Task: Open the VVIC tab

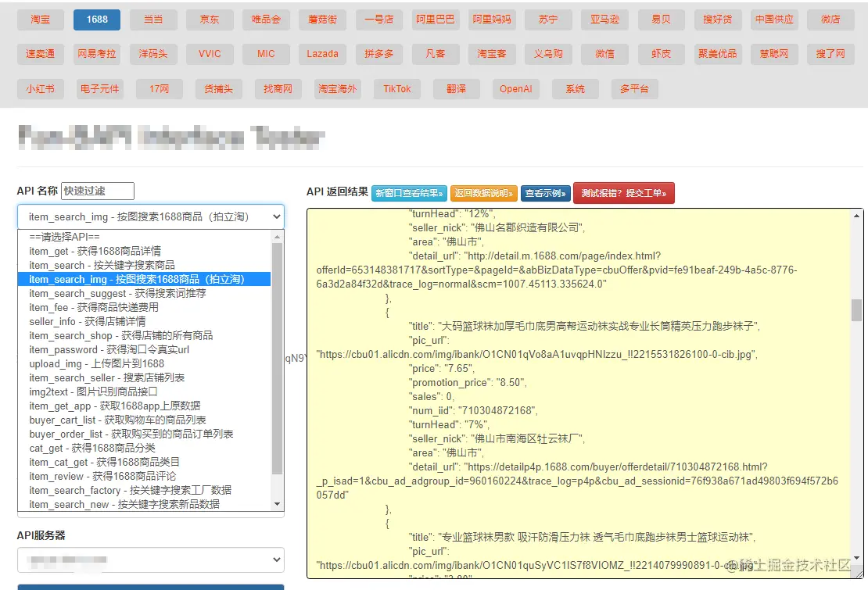Action: 210,54
